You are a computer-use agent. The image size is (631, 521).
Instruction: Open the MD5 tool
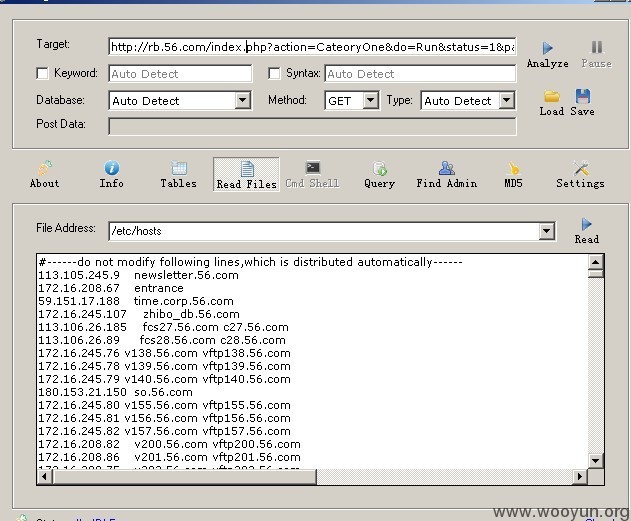513,174
